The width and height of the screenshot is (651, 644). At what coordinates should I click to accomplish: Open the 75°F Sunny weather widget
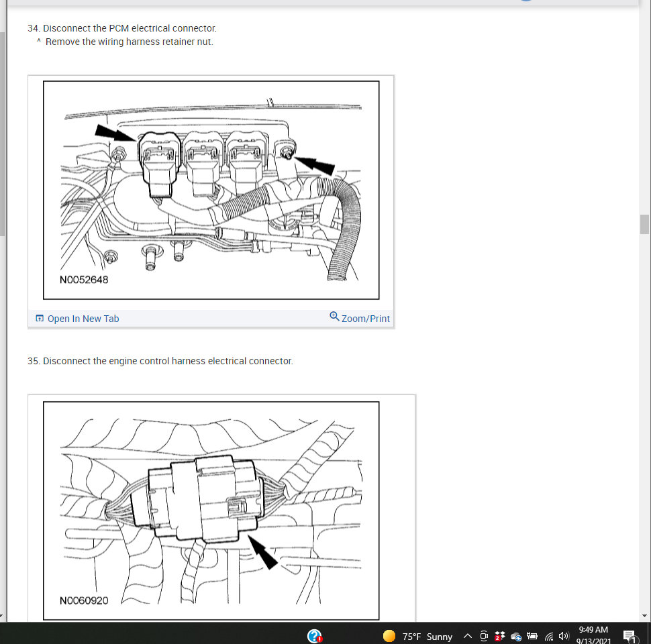point(417,636)
